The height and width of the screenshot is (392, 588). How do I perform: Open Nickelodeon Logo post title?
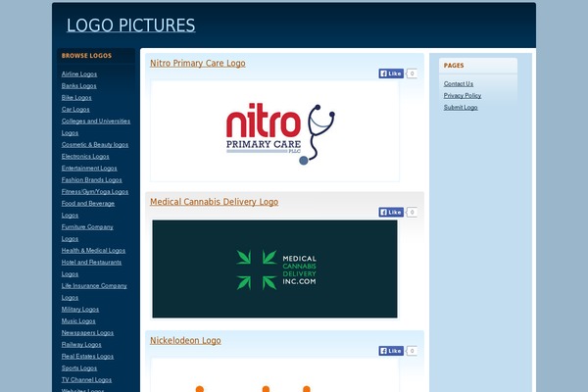[185, 341]
